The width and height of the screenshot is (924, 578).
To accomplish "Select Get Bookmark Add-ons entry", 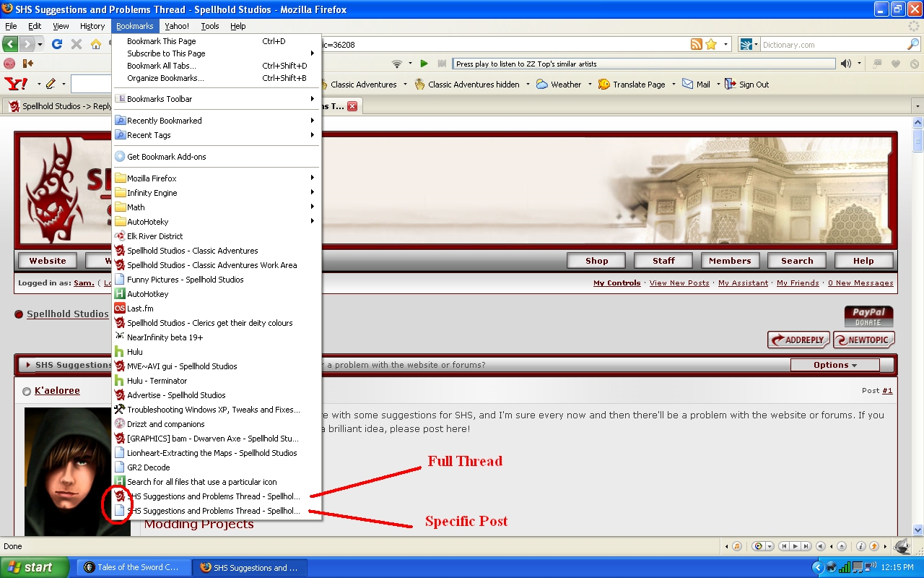I will click(217, 157).
